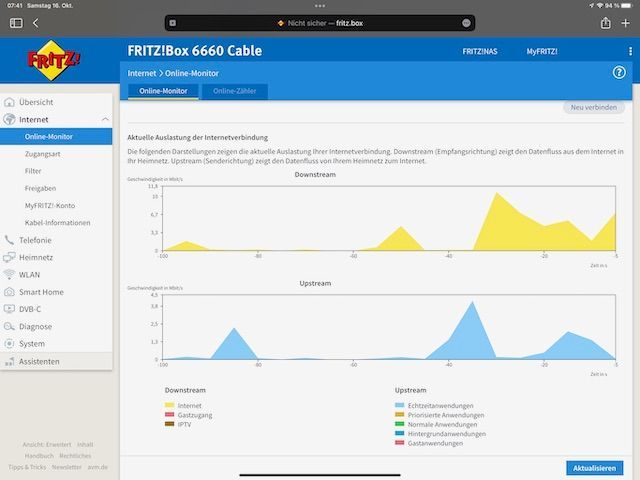Open Kabel-Informationen in the sidebar

(58, 222)
